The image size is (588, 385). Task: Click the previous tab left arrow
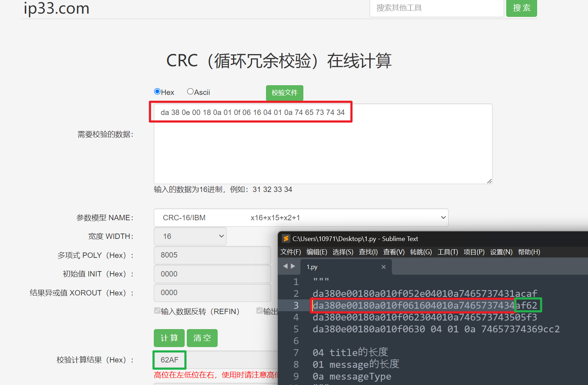click(285, 266)
